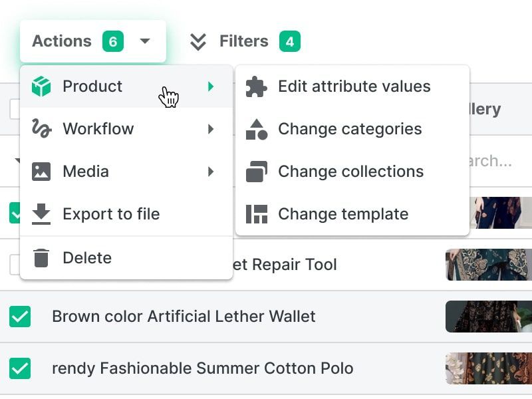
Task: Click the Fashionable Summer Cotton Polo name
Action: [203, 368]
